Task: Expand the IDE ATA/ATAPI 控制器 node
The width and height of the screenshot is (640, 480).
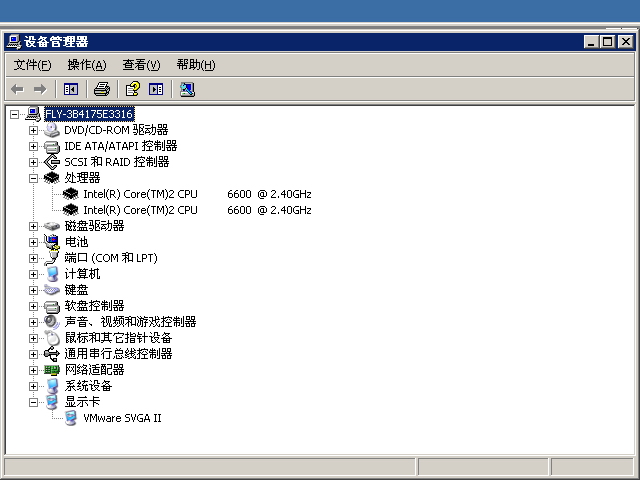Action: tap(33, 146)
